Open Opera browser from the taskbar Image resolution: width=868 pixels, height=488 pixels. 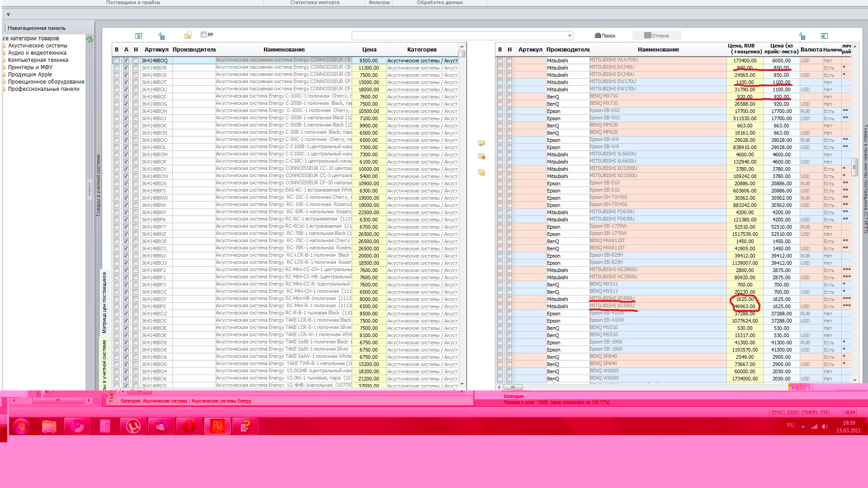[x=189, y=426]
